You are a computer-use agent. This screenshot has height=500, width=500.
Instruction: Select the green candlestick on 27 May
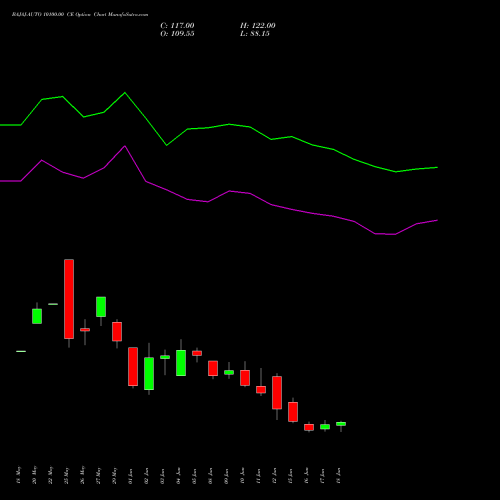pyautogui.click(x=101, y=307)
